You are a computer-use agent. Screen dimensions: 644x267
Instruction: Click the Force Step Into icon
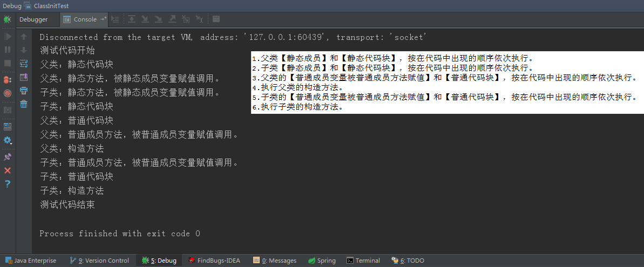tap(159, 19)
